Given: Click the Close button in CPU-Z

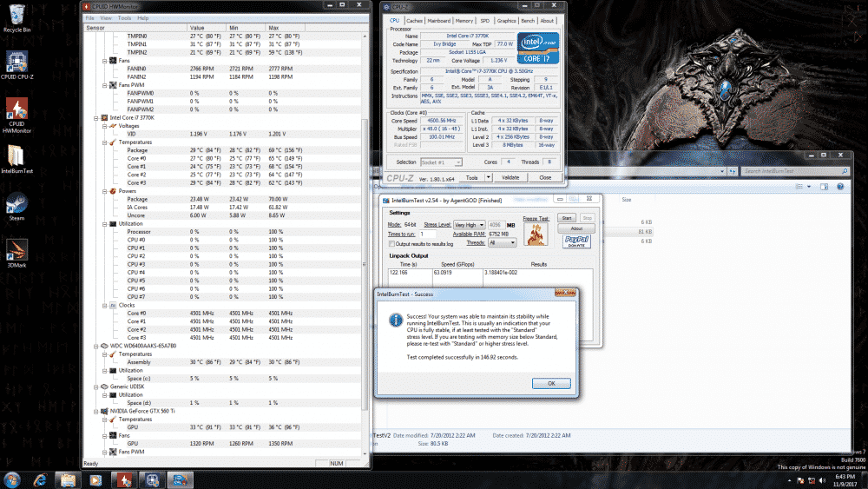Looking at the screenshot, I should point(545,177).
